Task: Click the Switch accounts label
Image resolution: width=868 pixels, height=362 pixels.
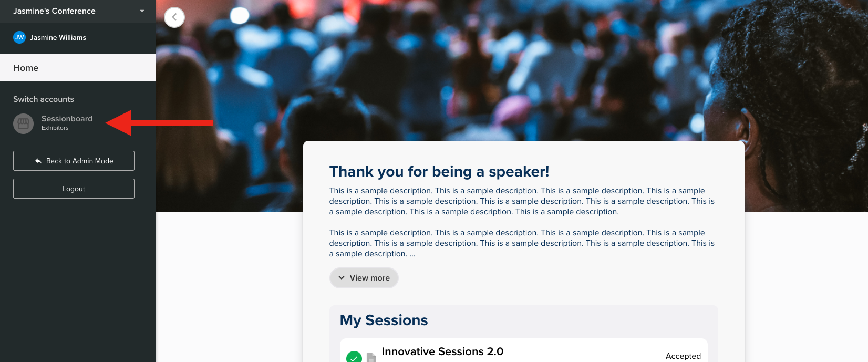Action: click(x=44, y=99)
